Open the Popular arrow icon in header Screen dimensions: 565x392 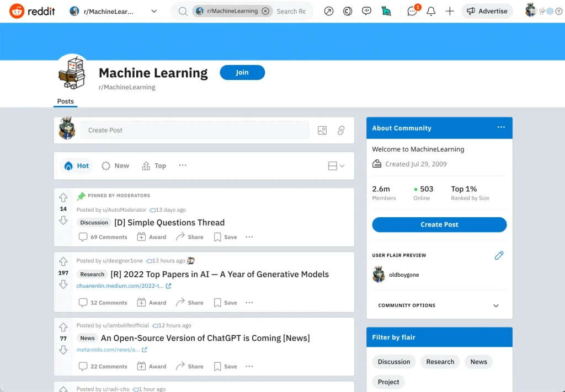329,11
